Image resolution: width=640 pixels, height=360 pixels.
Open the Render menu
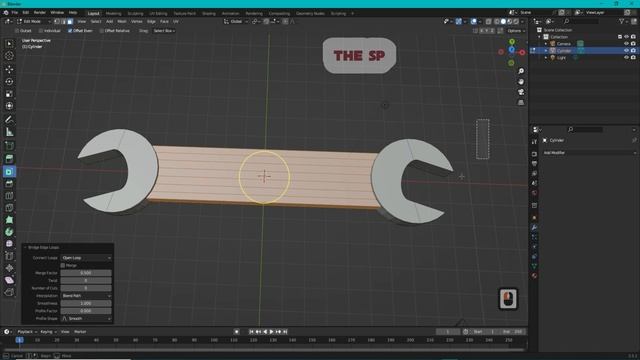pyautogui.click(x=40, y=13)
